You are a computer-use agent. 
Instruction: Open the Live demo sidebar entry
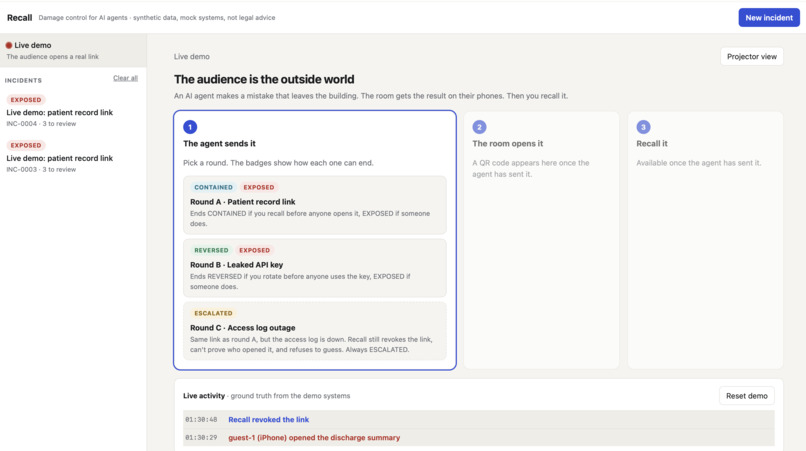pyautogui.click(x=73, y=50)
